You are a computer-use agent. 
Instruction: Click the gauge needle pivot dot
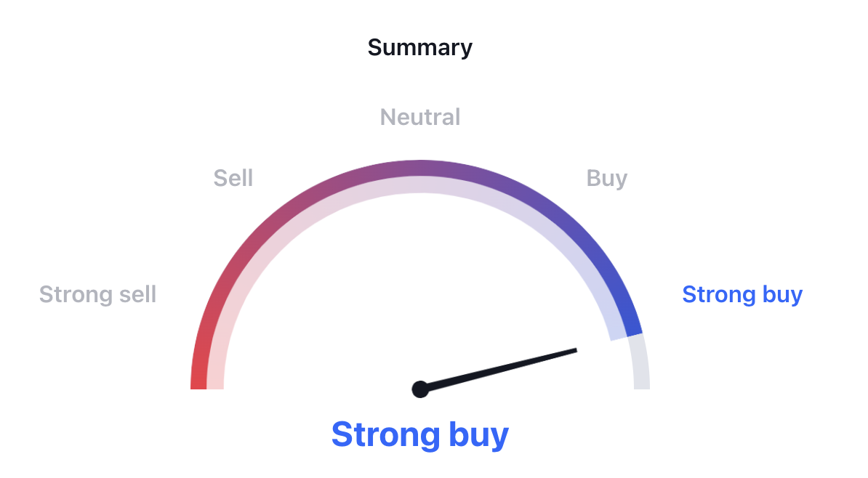click(420, 389)
